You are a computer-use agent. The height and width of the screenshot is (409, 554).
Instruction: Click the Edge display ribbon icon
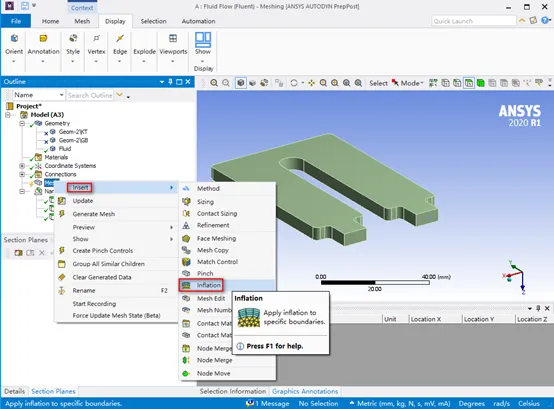120,38
